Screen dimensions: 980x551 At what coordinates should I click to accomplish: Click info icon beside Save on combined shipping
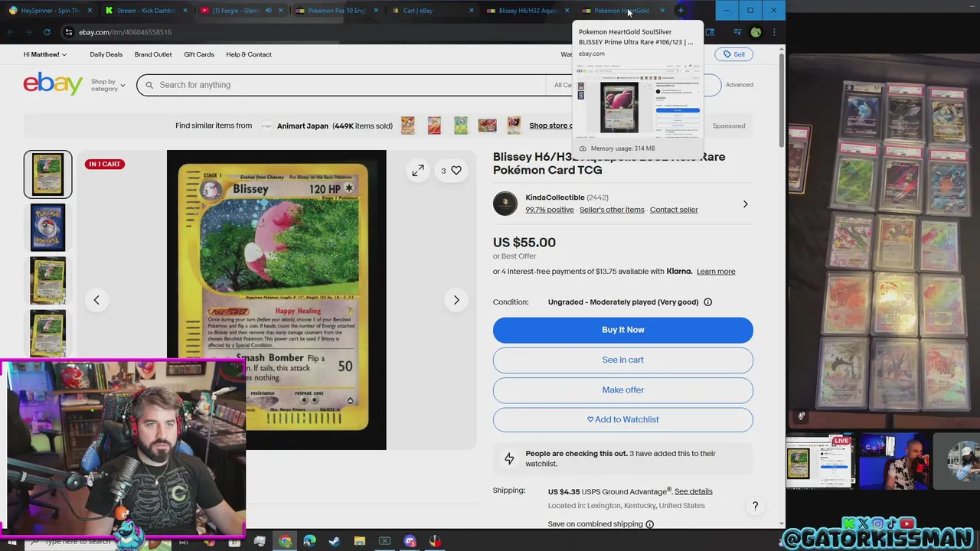click(x=649, y=524)
